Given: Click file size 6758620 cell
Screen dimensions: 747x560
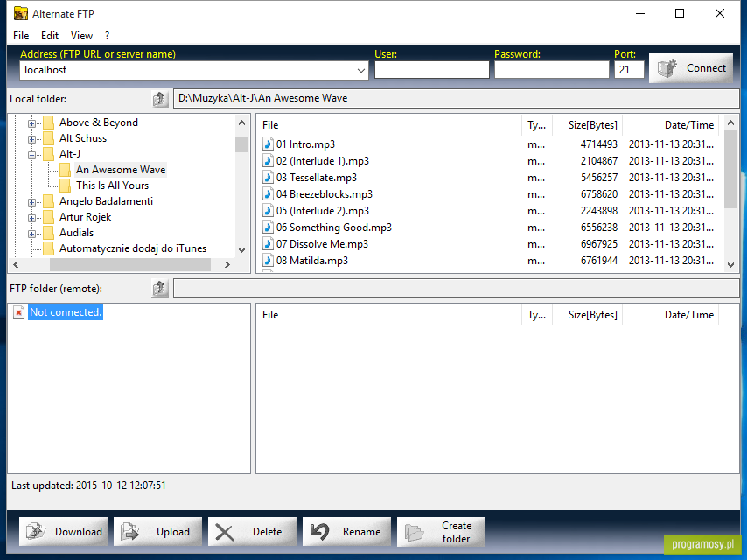Looking at the screenshot, I should click(598, 194).
